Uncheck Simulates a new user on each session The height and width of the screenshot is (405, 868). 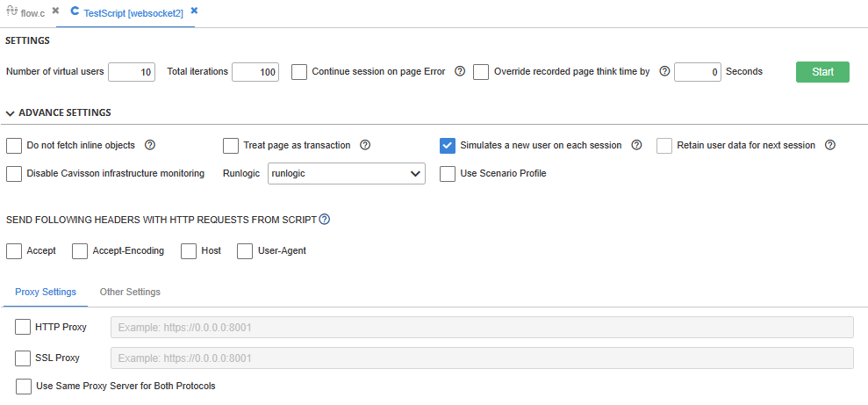pos(448,146)
